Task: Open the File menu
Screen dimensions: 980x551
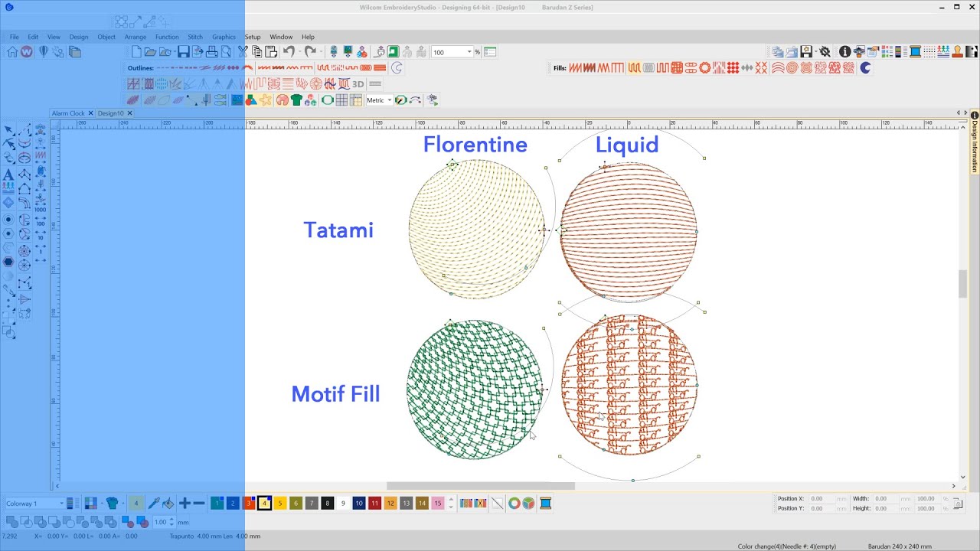Action: coord(14,37)
